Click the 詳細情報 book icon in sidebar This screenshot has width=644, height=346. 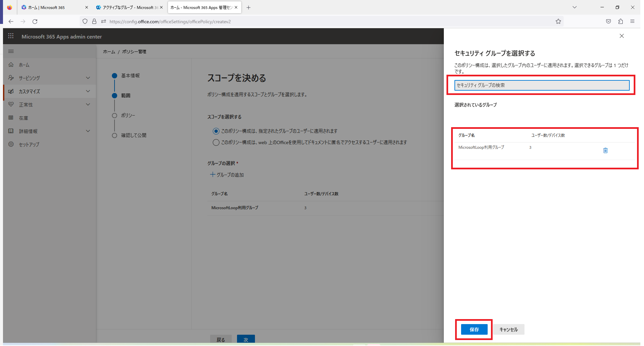(11, 131)
